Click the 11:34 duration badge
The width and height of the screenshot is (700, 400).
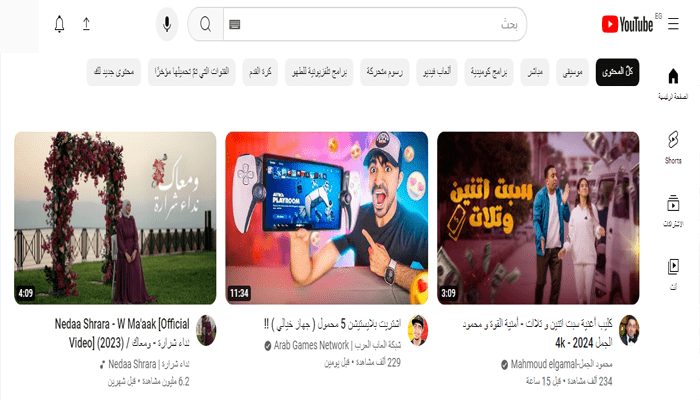coord(239,293)
